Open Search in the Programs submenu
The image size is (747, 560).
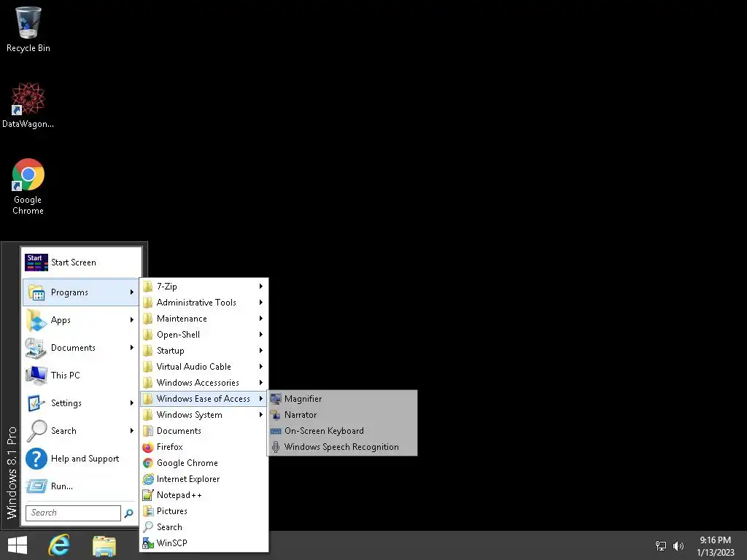[204, 527]
